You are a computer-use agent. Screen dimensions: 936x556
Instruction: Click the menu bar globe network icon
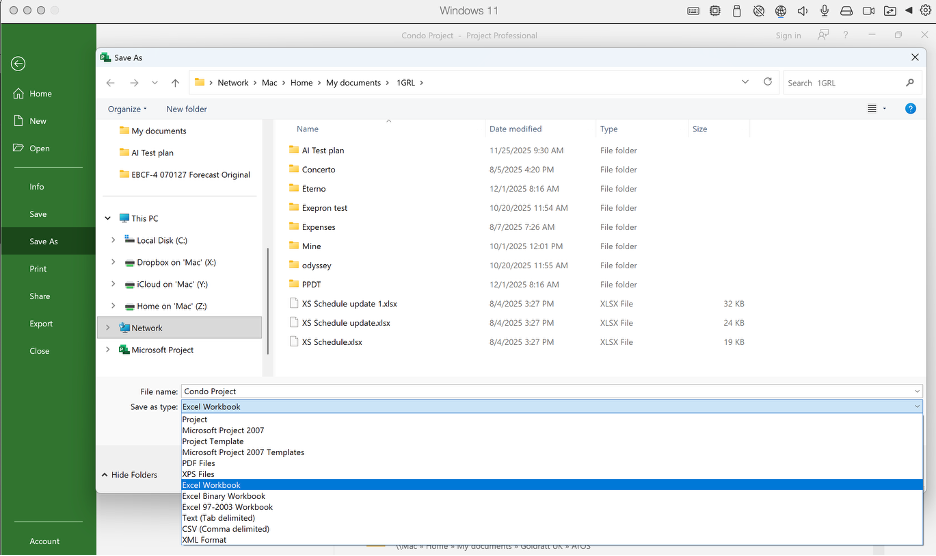pos(780,11)
